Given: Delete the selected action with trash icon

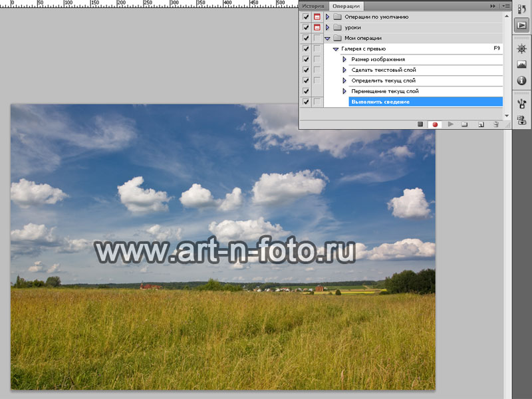Looking at the screenshot, I should pos(496,124).
